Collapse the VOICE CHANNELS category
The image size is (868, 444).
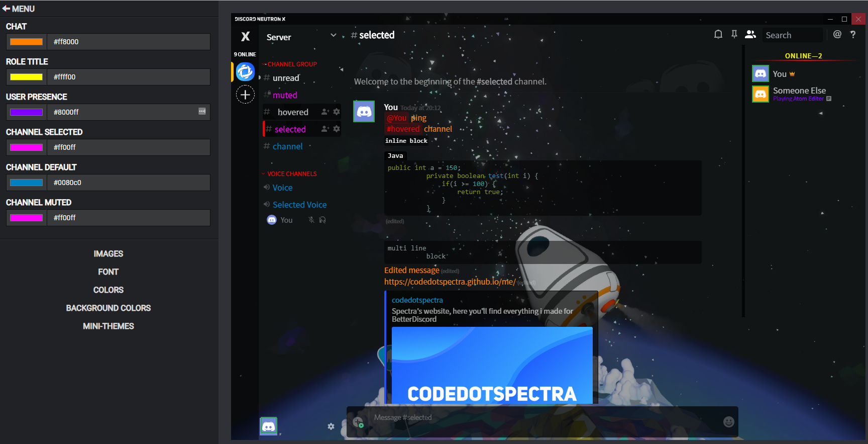(x=290, y=174)
